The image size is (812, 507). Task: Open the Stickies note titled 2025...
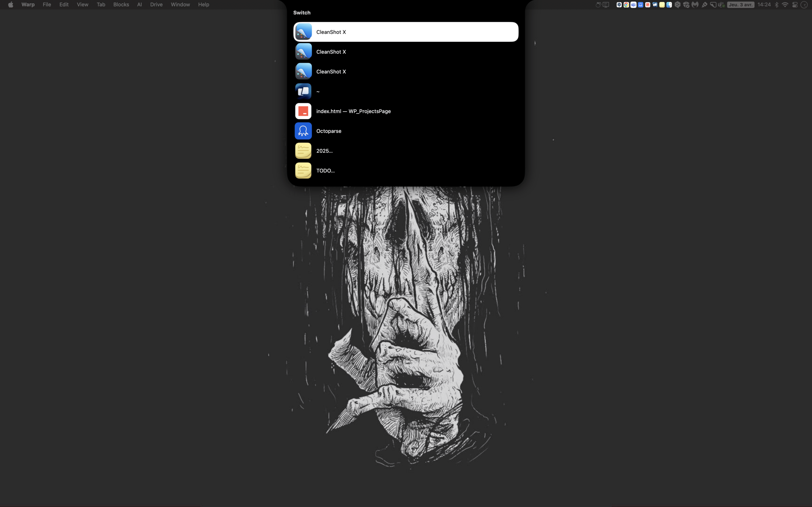click(324, 151)
